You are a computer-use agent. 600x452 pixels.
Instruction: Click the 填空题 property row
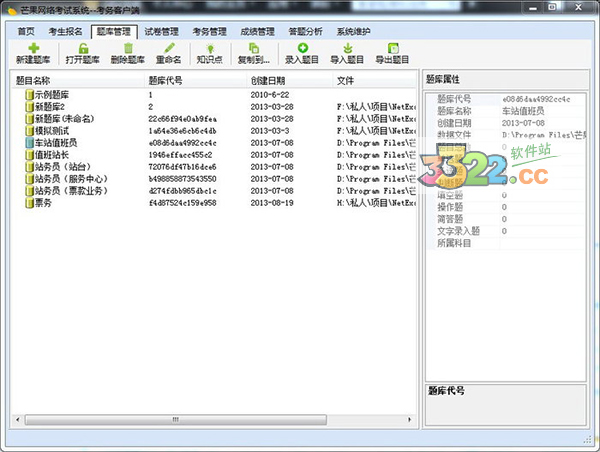[x=508, y=195]
